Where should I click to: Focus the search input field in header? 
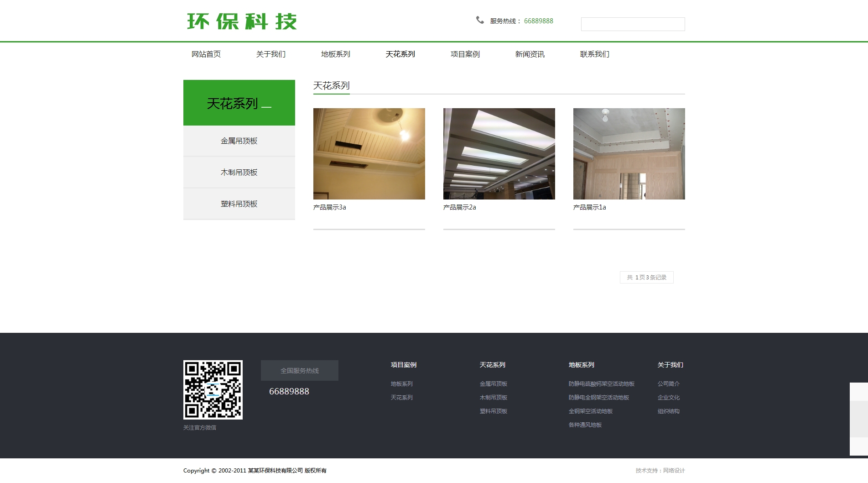point(633,24)
